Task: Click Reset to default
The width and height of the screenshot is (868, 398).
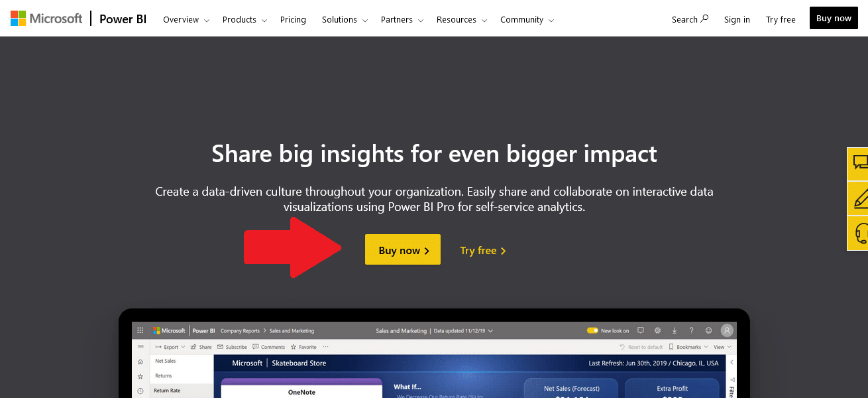Action: click(641, 347)
